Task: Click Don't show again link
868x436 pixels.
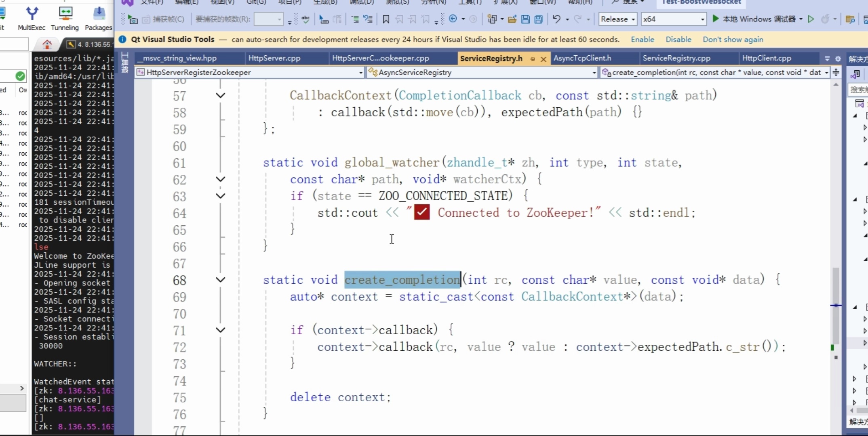Action: tap(733, 40)
